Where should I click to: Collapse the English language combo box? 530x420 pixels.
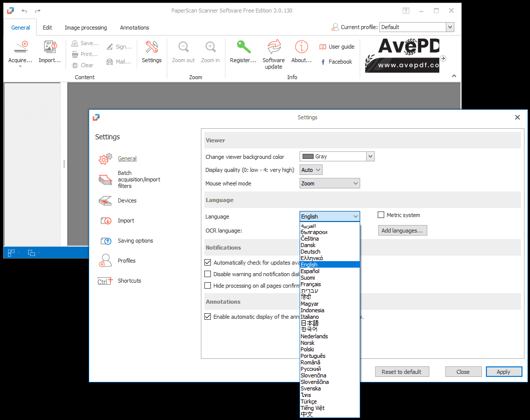[330, 217]
